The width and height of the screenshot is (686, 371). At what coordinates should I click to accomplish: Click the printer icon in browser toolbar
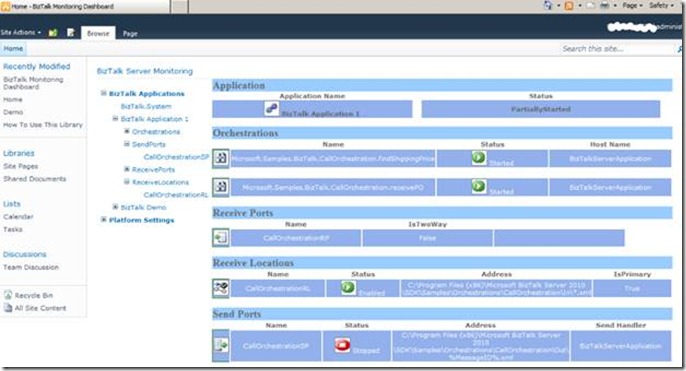tap(605, 6)
